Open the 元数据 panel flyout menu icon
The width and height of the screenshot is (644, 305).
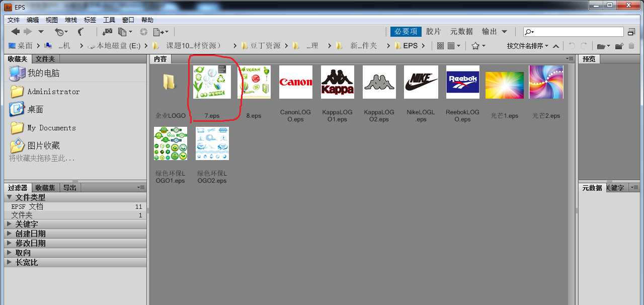[634, 188]
